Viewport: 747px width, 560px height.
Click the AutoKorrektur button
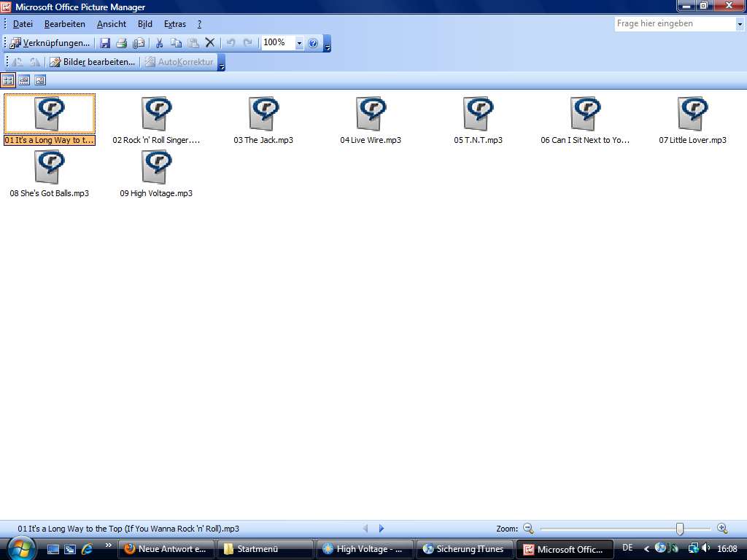[x=179, y=62]
